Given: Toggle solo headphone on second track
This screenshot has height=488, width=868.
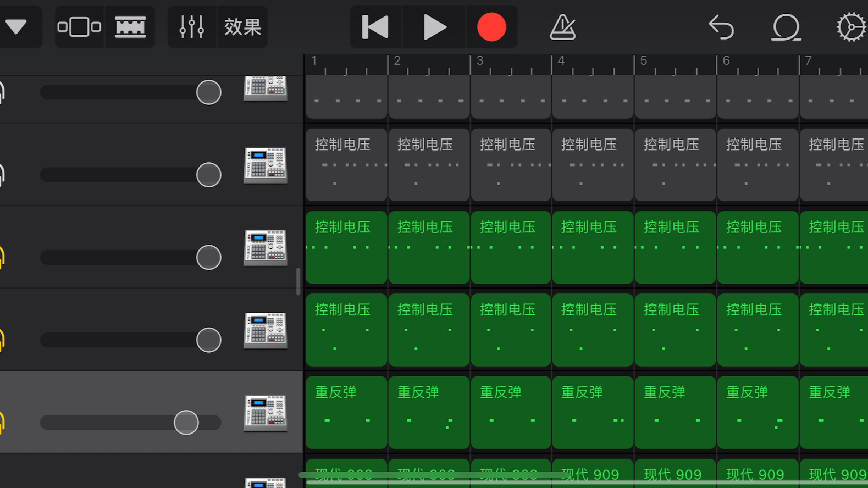Looking at the screenshot, I should tap(2, 174).
